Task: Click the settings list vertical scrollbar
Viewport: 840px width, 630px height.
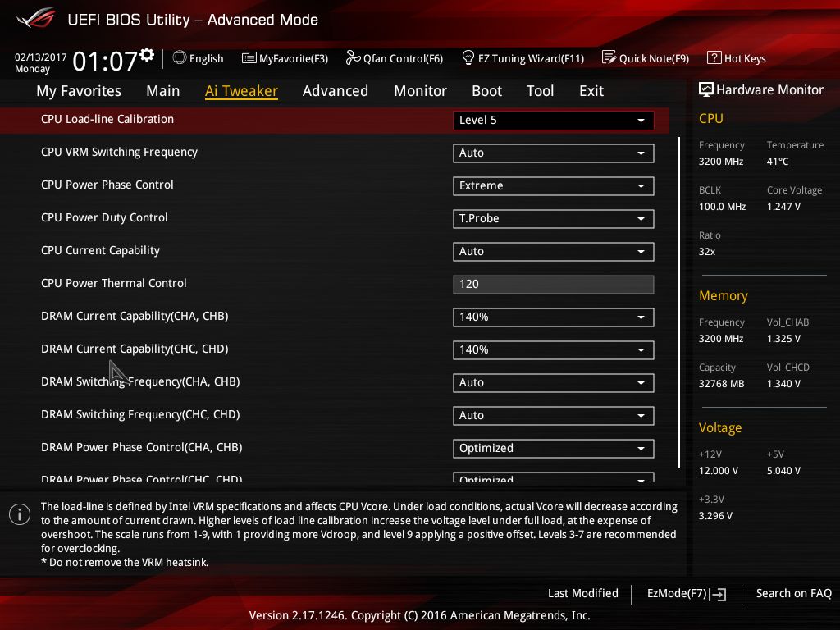Action: [678, 302]
